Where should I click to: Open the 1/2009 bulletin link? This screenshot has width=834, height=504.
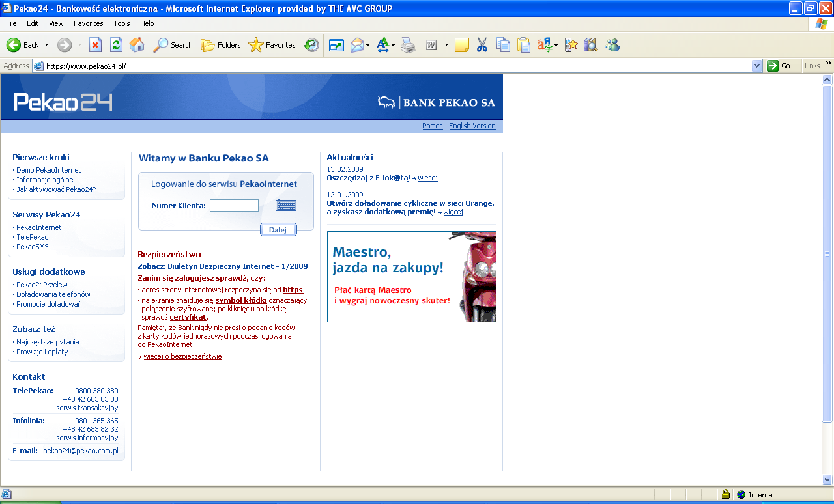click(295, 266)
